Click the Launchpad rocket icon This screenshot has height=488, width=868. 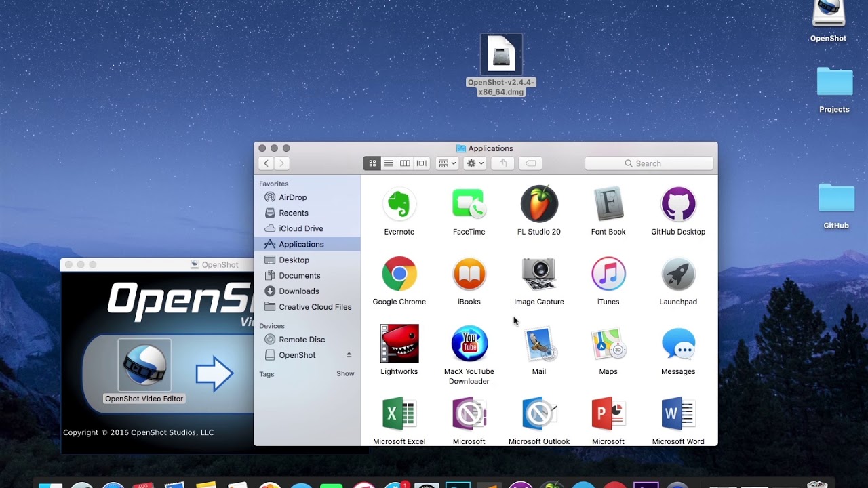click(678, 274)
